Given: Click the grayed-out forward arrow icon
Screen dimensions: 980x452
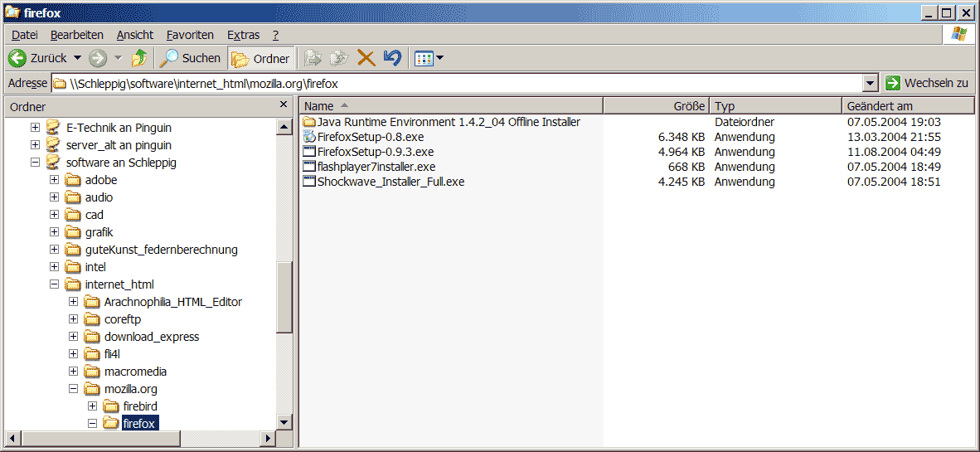Looking at the screenshot, I should pos(98,58).
